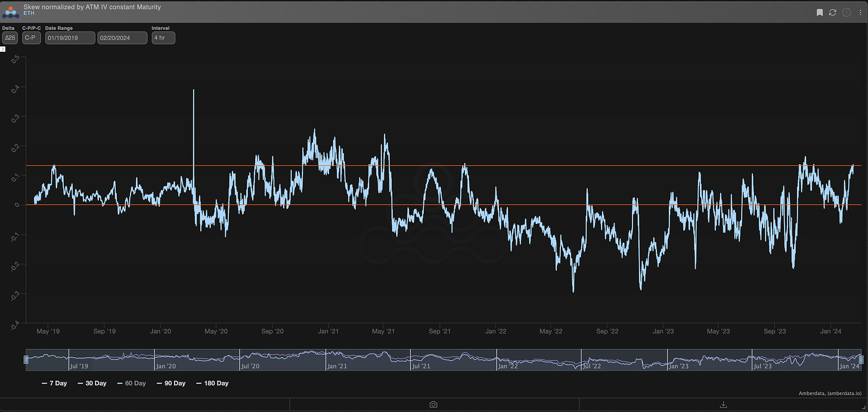Screen dimensions: 868x412
Task: Click the Amberdata logo icon
Action: click(x=11, y=11)
